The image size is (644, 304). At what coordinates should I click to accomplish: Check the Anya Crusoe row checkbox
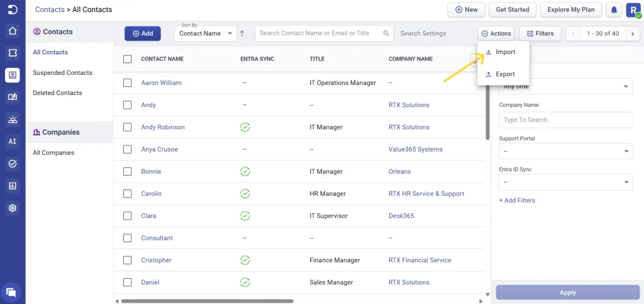pos(127,150)
